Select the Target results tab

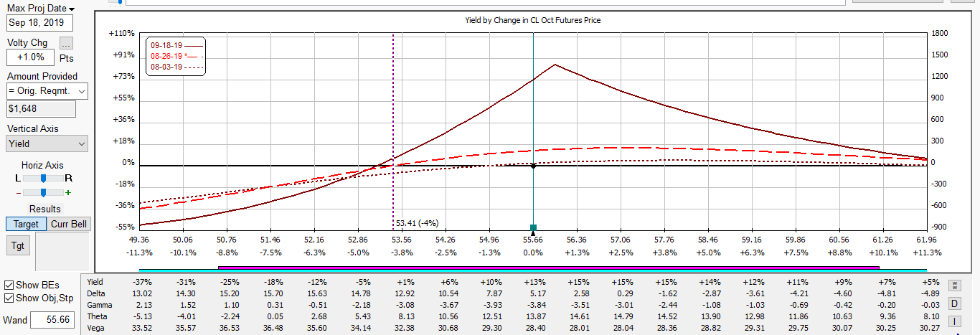[26, 224]
